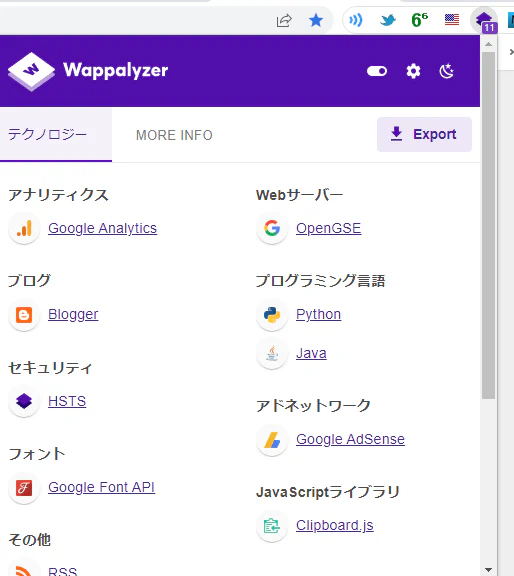Click the Blogger icon
Image resolution: width=514 pixels, height=576 pixels.
[24, 315]
